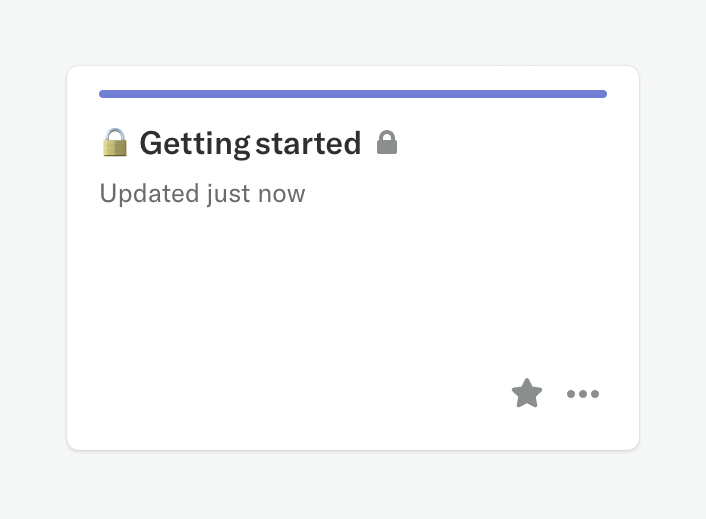This screenshot has width=706, height=519.
Task: Click the word Updated in subtitle
Action: [135, 193]
